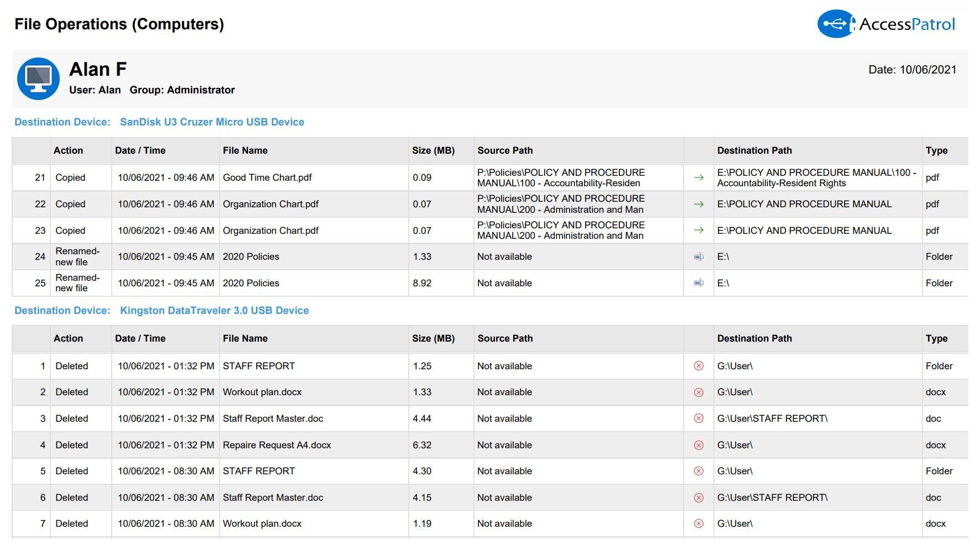Image resolution: width=980 pixels, height=550 pixels.
Task: Click File Name header in Kingston table
Action: 245,338
